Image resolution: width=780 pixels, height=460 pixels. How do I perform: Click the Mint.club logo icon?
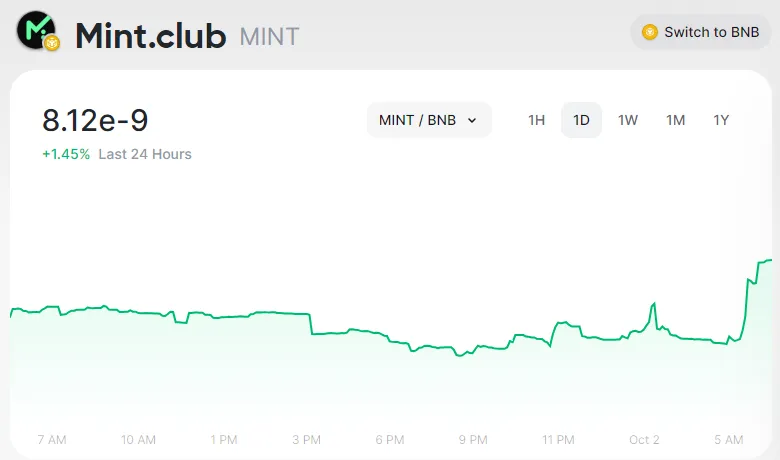point(38,33)
